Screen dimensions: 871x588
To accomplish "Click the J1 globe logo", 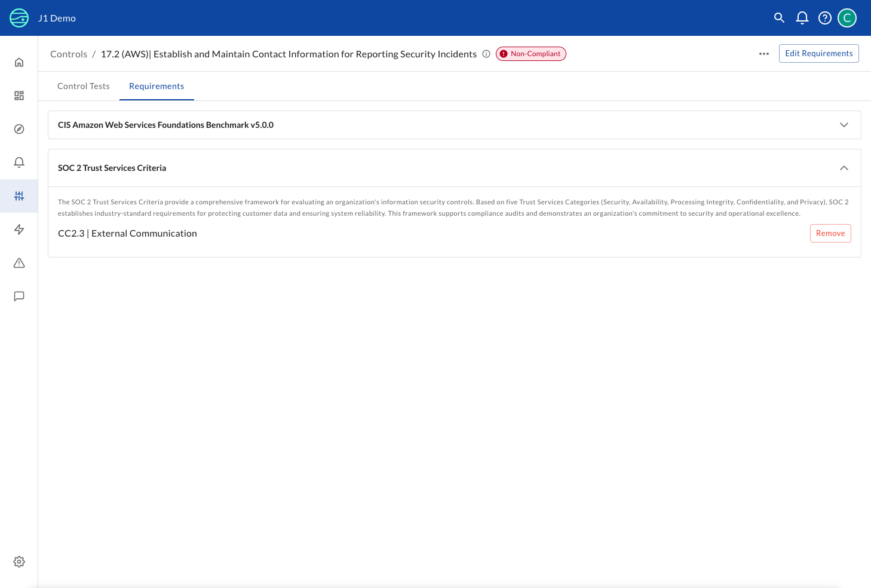I will (19, 18).
